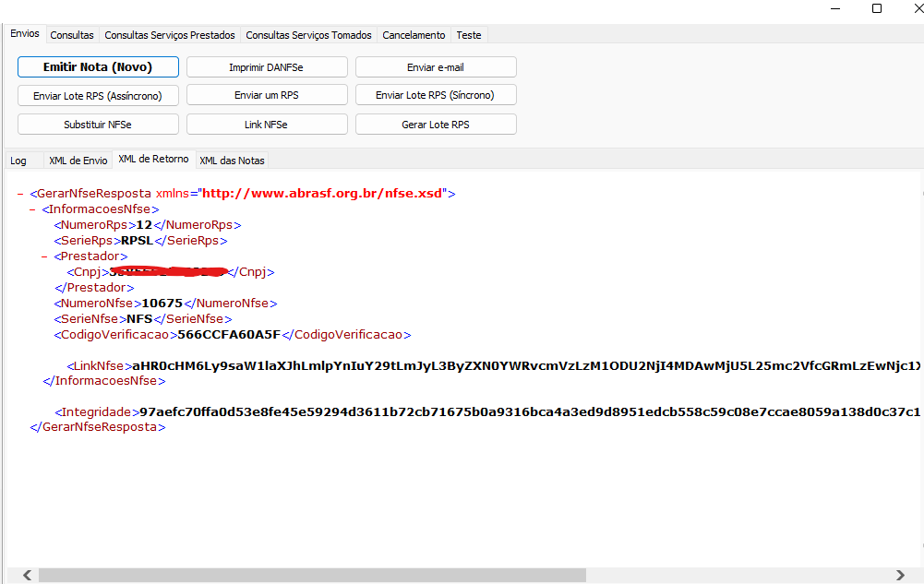Click the Gerar Lote RPS button

point(436,125)
